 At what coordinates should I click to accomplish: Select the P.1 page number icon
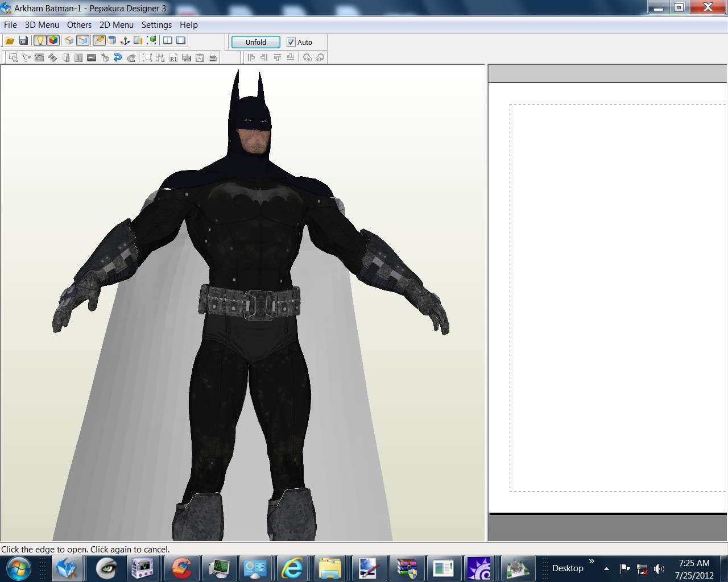(172, 57)
